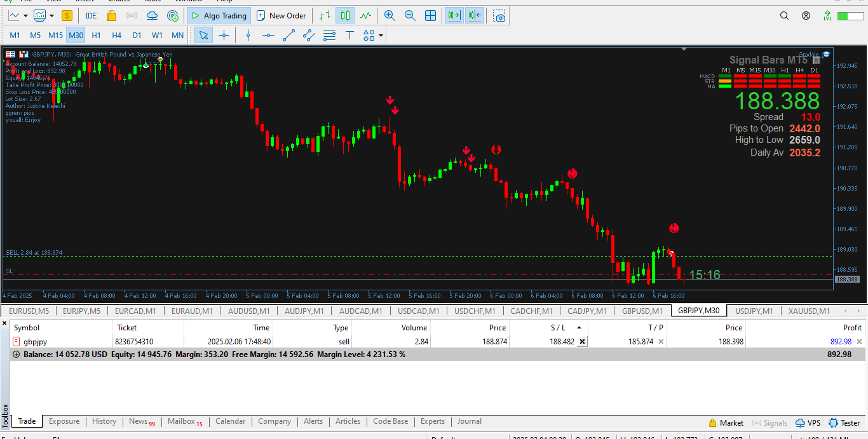Open the shapes objects dropdown arrow
The image size is (868, 439).
click(x=381, y=36)
